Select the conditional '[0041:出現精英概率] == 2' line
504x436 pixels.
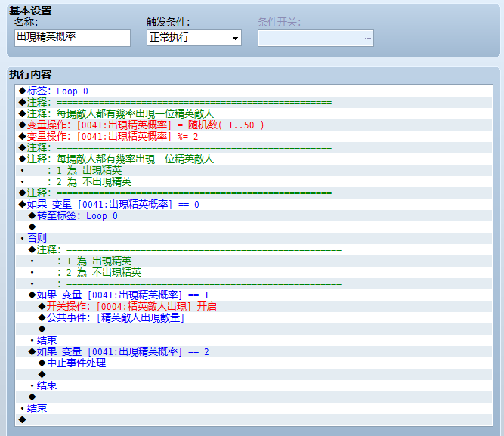(x=254, y=351)
